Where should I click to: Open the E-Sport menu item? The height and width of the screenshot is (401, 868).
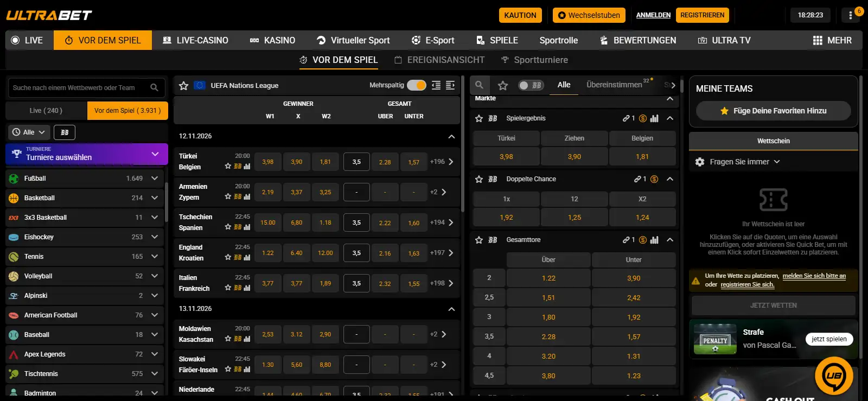click(x=433, y=40)
